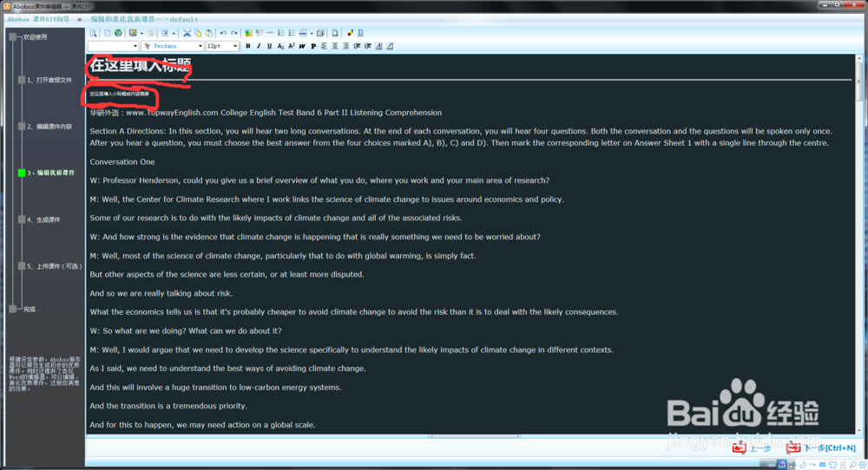This screenshot has height=470, width=868.
Task: Click the stacked windows toolbar icon
Action: (320, 33)
